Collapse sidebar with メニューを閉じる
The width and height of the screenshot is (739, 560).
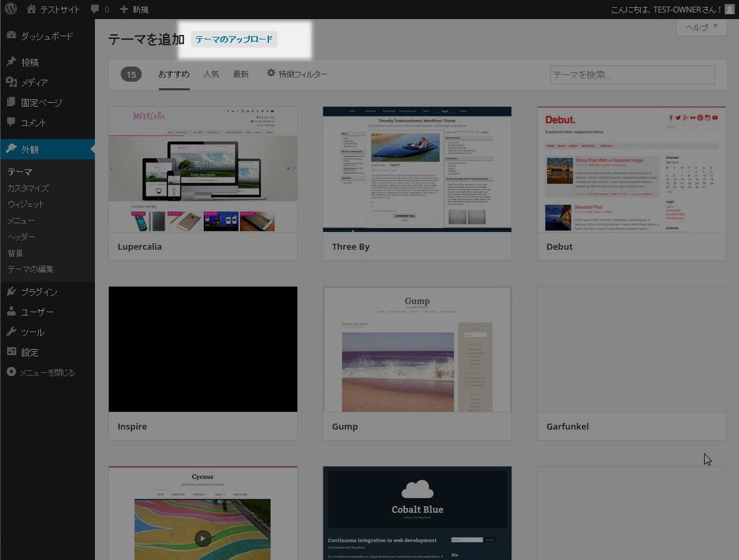point(46,373)
